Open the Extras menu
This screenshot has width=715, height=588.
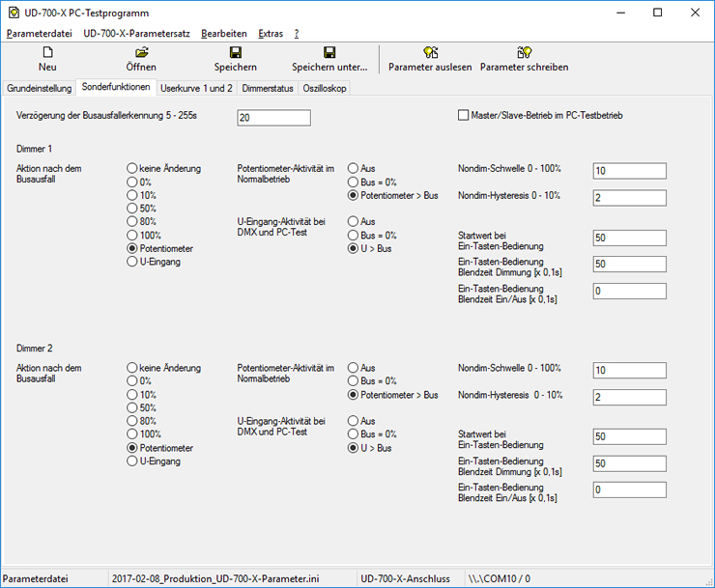tap(271, 33)
